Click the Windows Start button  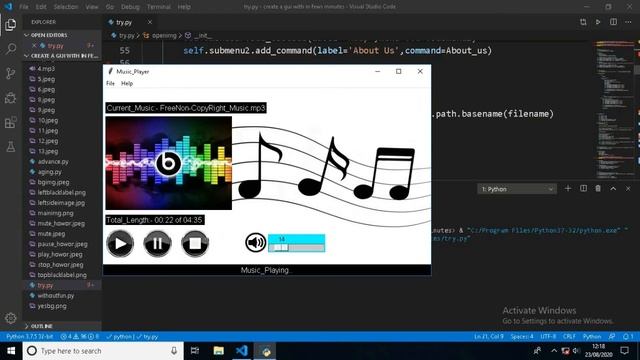pos(11,351)
